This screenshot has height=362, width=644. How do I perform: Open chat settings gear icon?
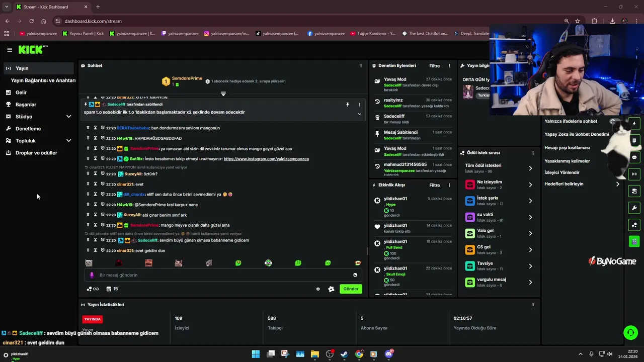coord(318,289)
